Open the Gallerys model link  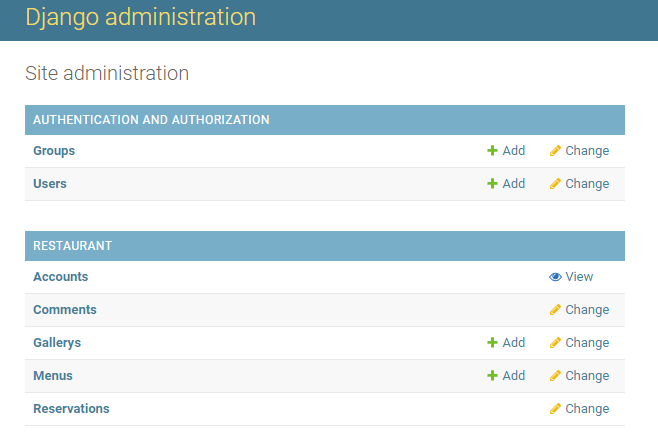pos(57,343)
